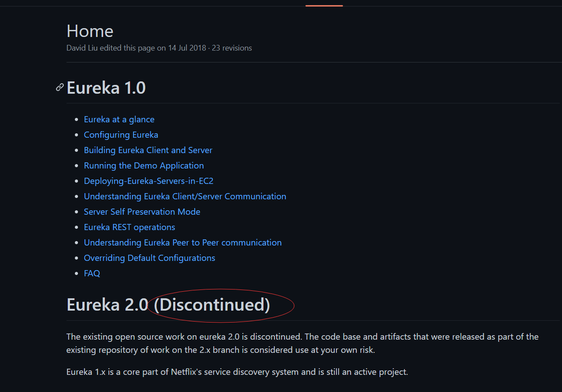The width and height of the screenshot is (562, 392).
Task: Navigate to Overriding Default Configurations
Action: click(149, 258)
